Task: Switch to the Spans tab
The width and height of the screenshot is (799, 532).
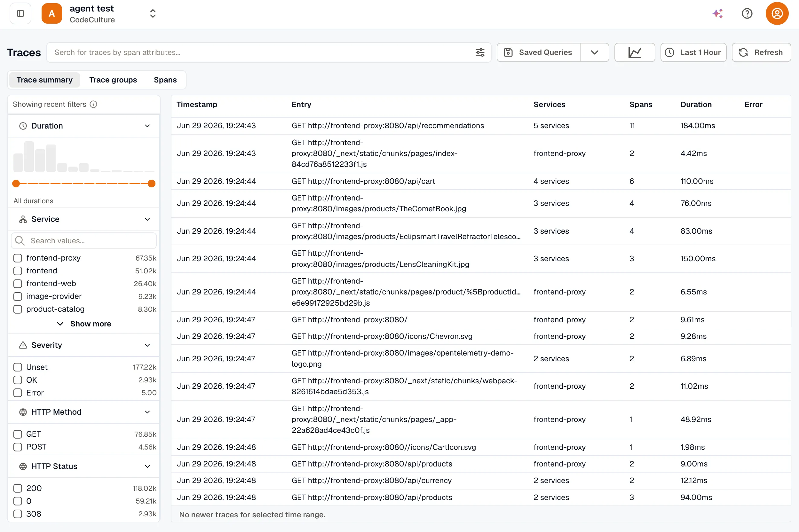Action: (165, 80)
